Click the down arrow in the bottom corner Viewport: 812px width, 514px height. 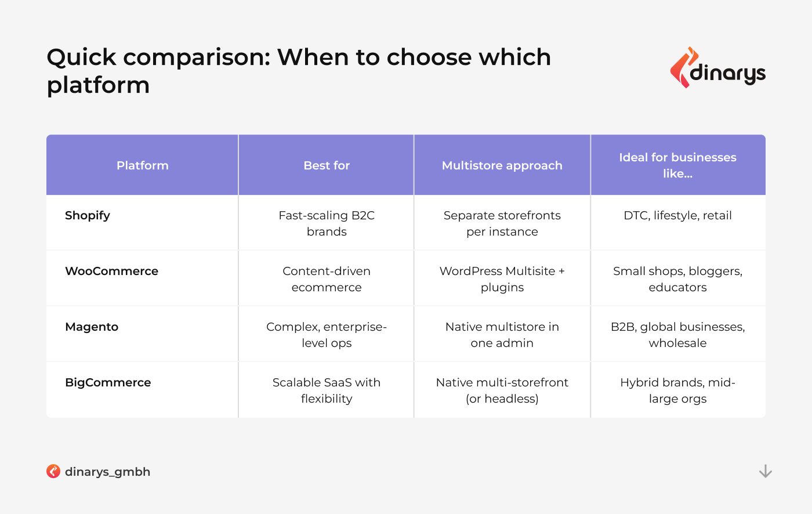766,471
